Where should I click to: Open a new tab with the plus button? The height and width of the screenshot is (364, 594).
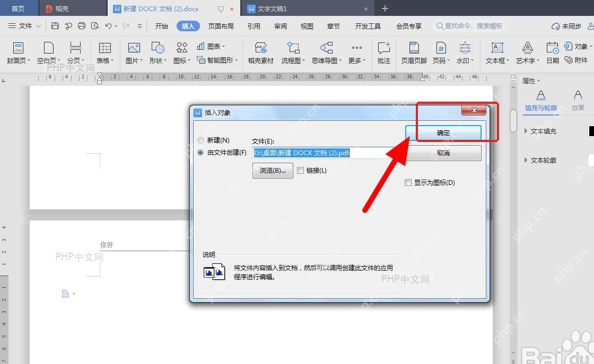(385, 8)
